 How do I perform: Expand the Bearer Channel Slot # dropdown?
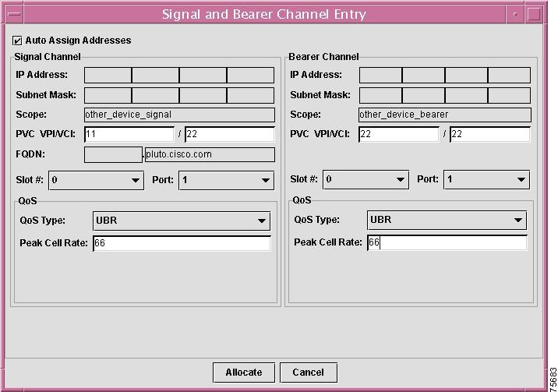coord(366,180)
